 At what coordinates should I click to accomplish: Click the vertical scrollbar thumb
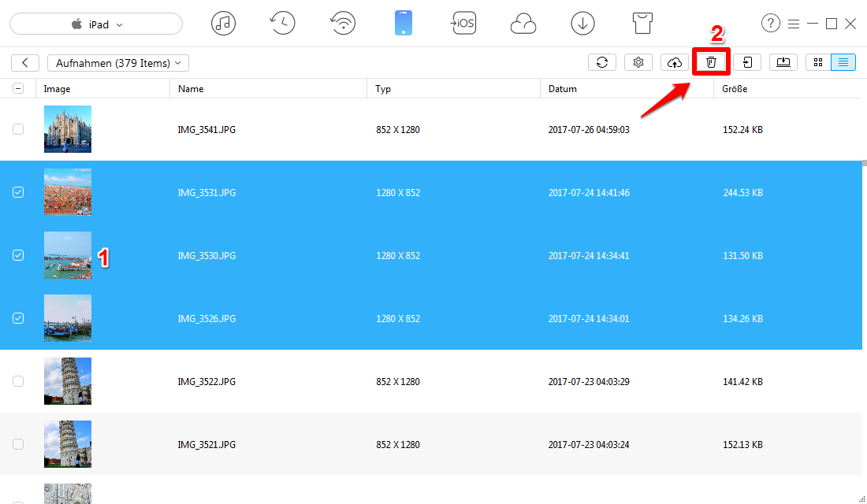864,163
